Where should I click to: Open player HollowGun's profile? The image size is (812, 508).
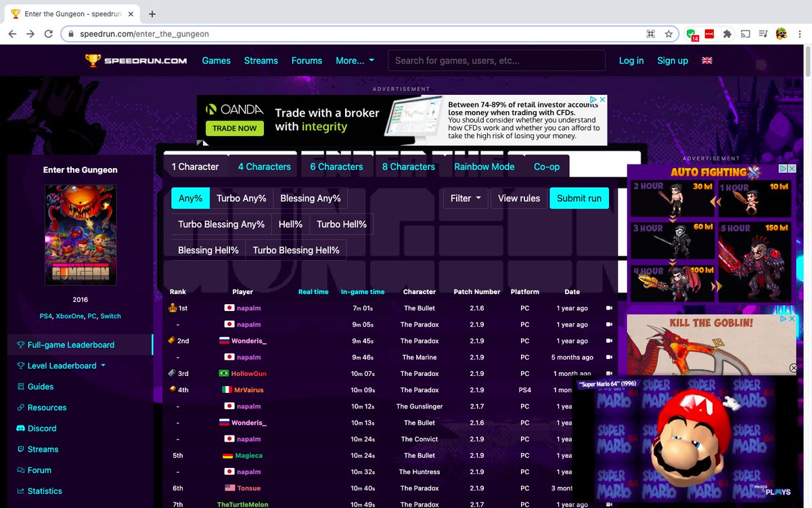coord(249,374)
